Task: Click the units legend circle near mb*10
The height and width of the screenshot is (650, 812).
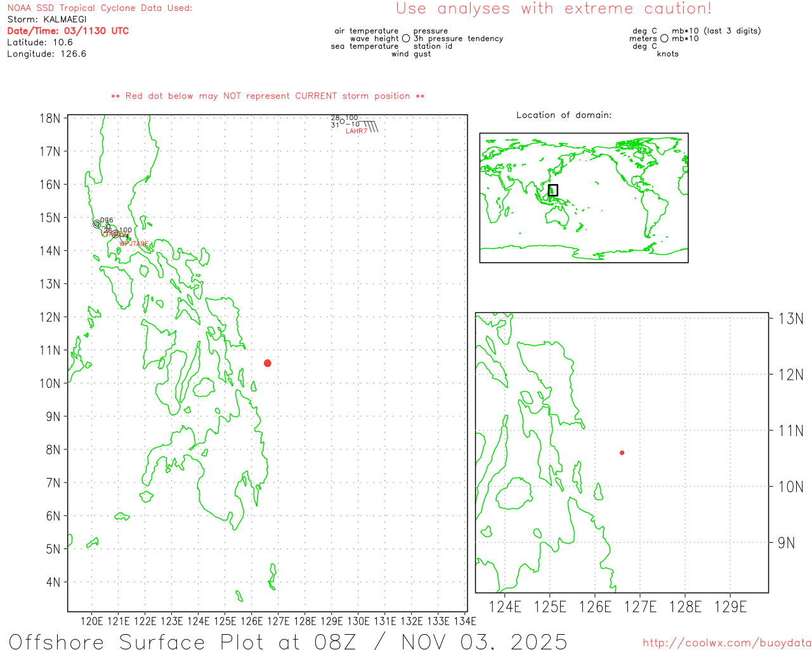Action: click(664, 39)
